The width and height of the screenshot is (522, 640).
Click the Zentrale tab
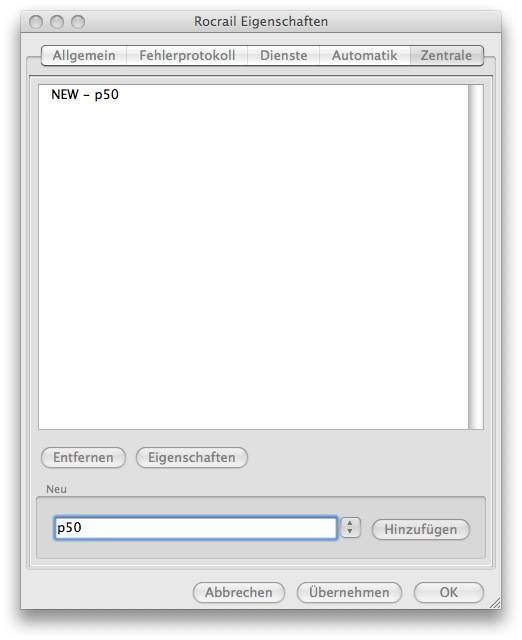coord(446,56)
